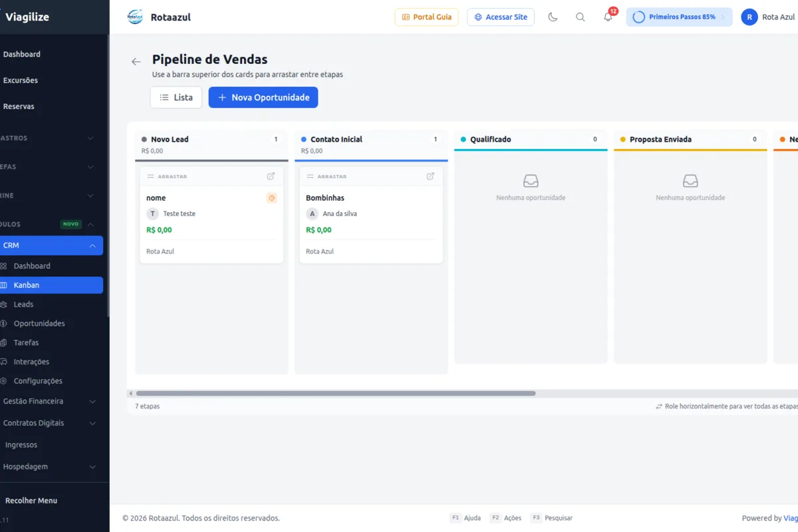Click the Tarefas icon in sidebar
The height and width of the screenshot is (532, 798).
click(x=4, y=343)
